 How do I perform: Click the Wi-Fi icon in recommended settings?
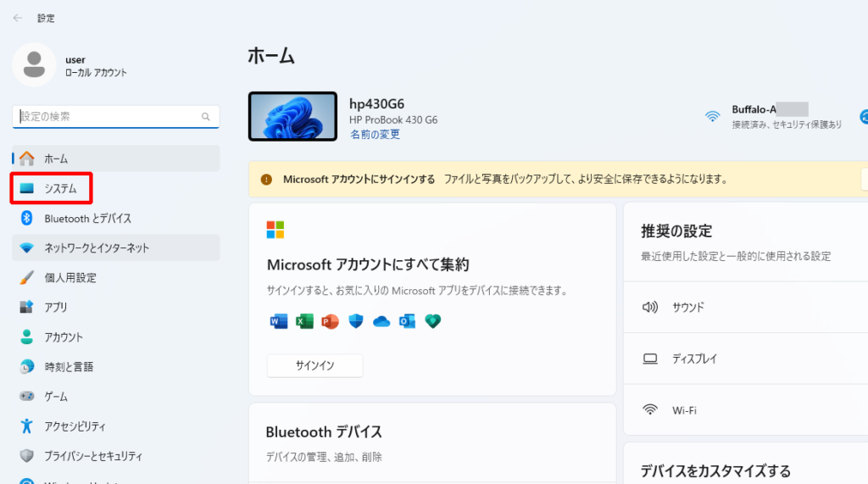tap(650, 409)
